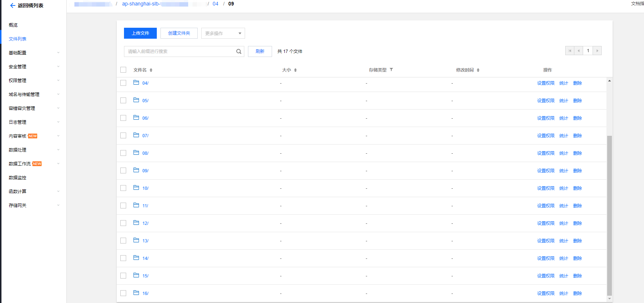This screenshot has height=303, width=644.
Task: Tick the select-all checkbox in header
Action: tap(123, 70)
